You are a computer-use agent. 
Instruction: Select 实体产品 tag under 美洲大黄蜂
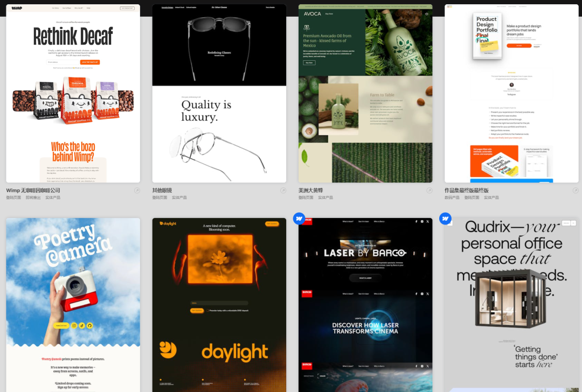pos(325,198)
